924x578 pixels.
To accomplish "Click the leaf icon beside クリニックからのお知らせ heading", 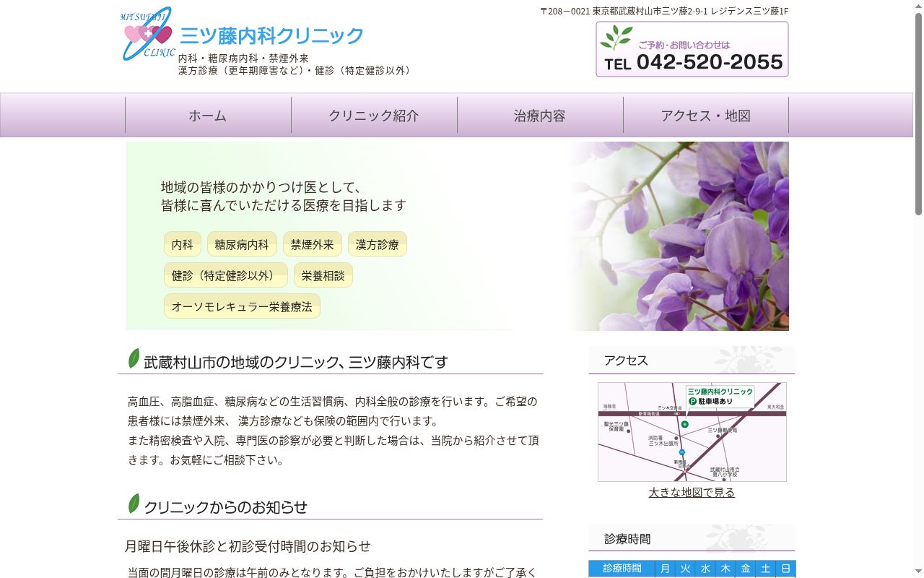I will [134, 504].
